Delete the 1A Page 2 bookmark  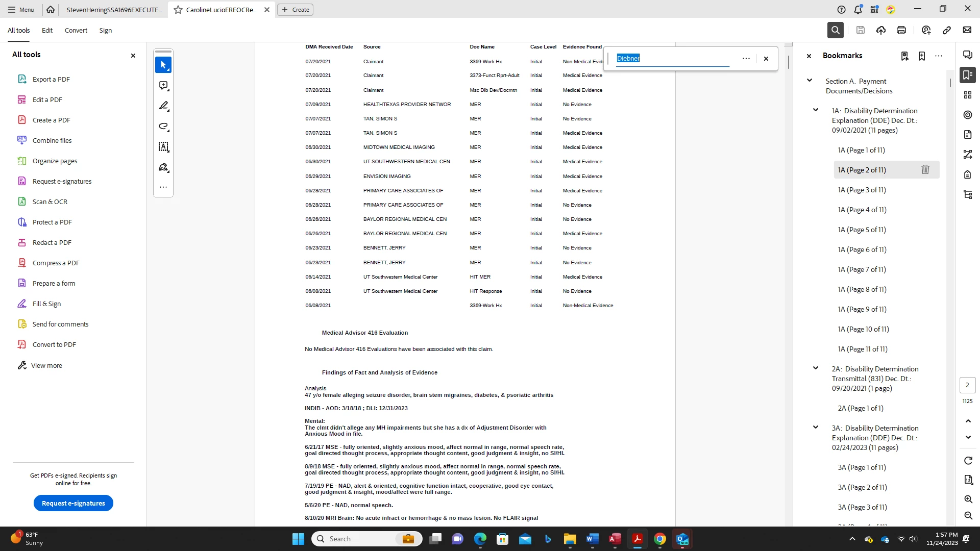point(925,169)
